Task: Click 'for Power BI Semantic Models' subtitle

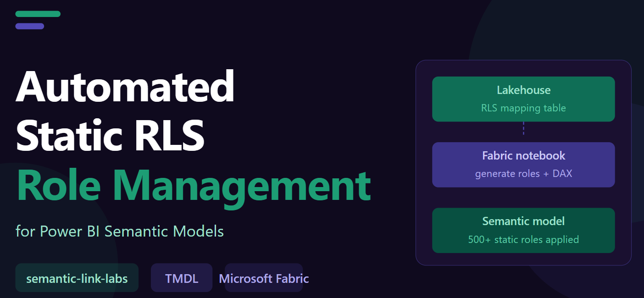Action: pos(120,231)
